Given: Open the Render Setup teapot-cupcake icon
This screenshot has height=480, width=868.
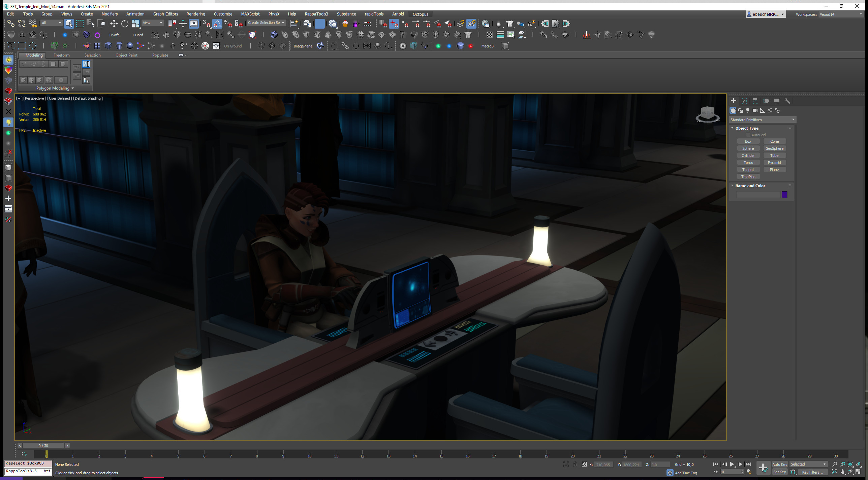Looking at the screenshot, I should (x=345, y=24).
